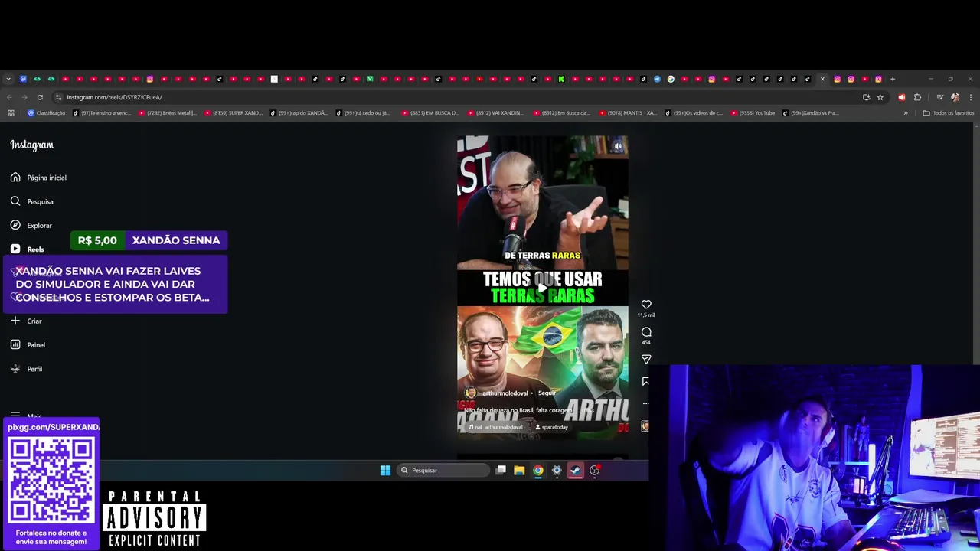Like the reel with the heart icon
Screen dimensions: 980x551
(646, 305)
